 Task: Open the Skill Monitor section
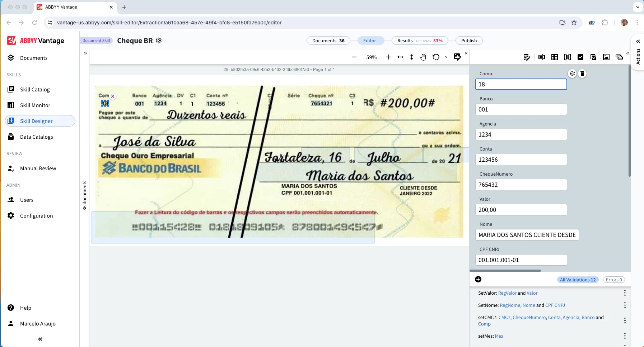coord(35,105)
